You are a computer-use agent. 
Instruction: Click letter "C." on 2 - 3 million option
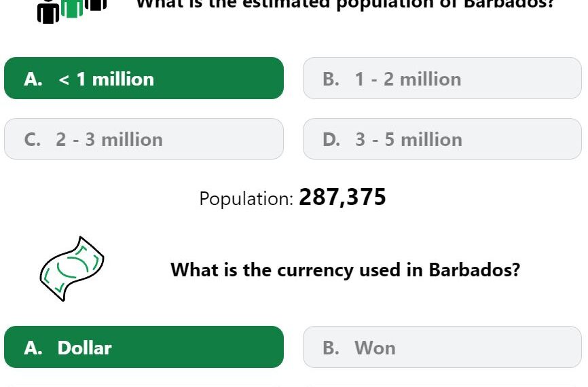(33, 139)
